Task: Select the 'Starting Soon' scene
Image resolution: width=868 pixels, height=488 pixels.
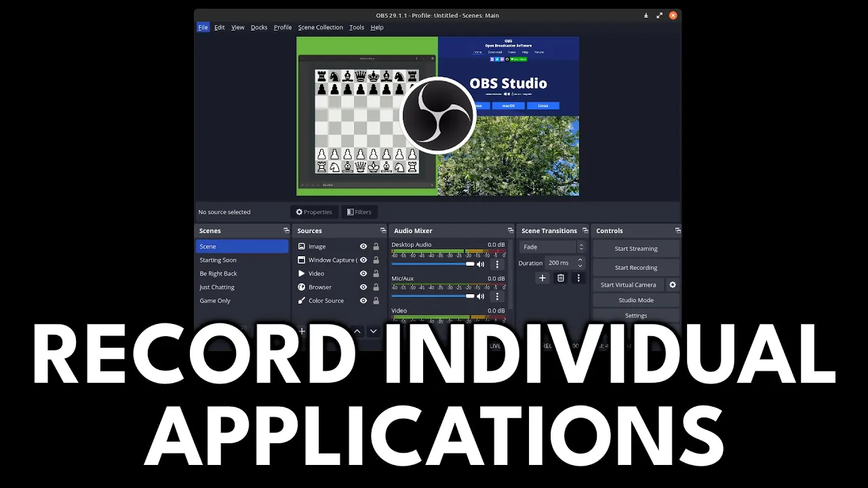Action: pos(242,260)
